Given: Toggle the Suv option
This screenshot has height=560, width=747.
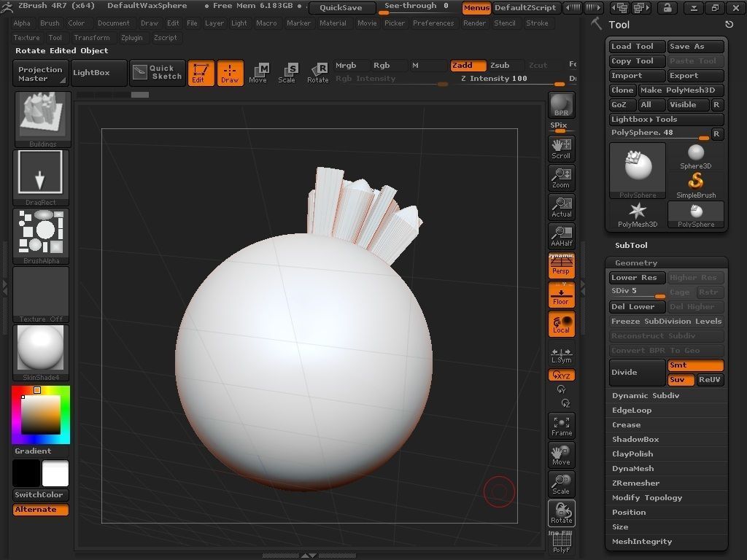Looking at the screenshot, I should [681, 379].
